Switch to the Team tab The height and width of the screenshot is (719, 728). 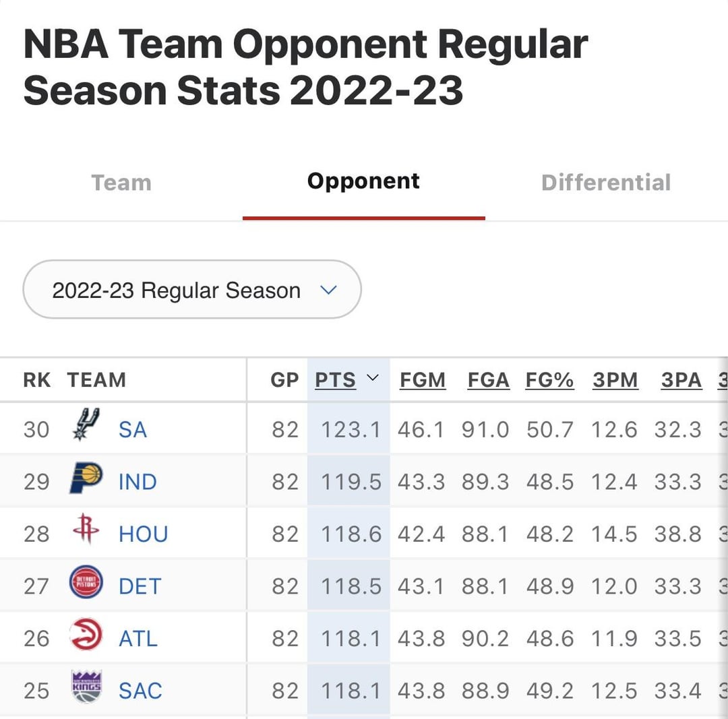(121, 183)
